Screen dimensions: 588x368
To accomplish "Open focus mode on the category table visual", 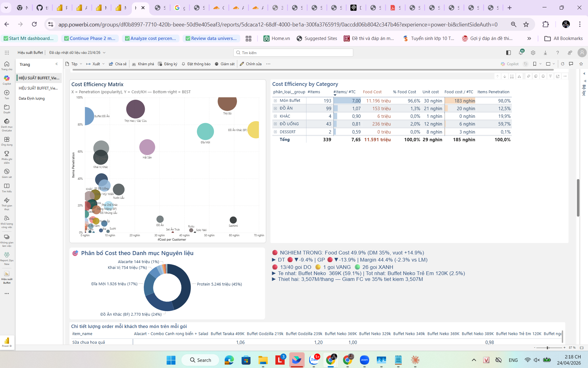I will 558,76.
